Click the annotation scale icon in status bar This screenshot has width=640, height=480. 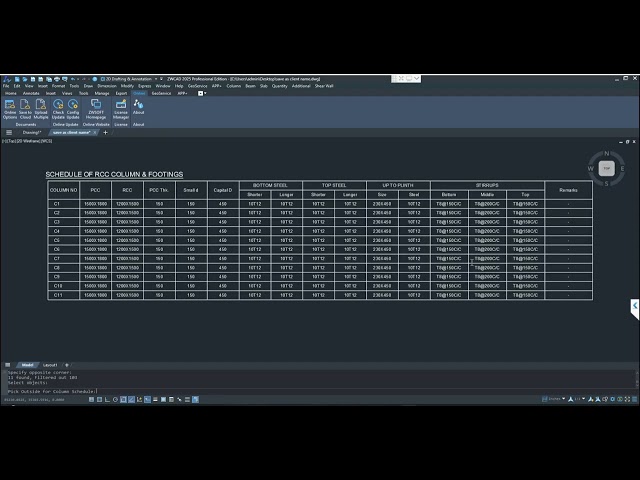570,399
